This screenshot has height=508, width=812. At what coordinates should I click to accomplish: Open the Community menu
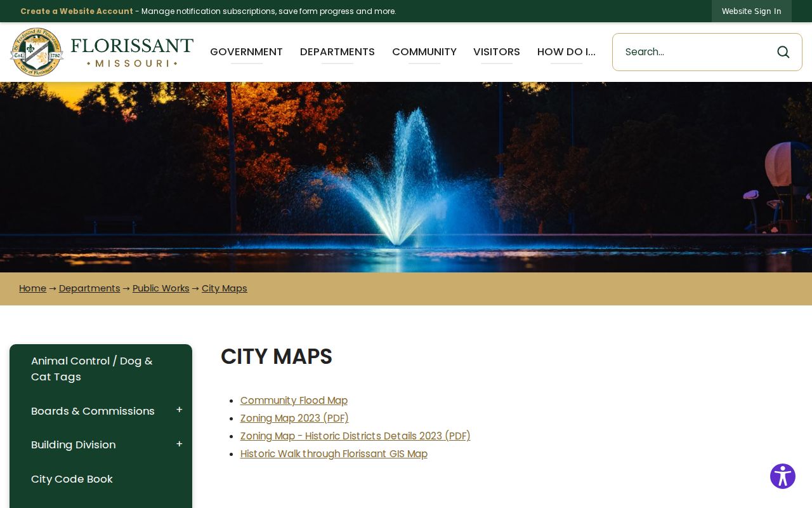[424, 52]
